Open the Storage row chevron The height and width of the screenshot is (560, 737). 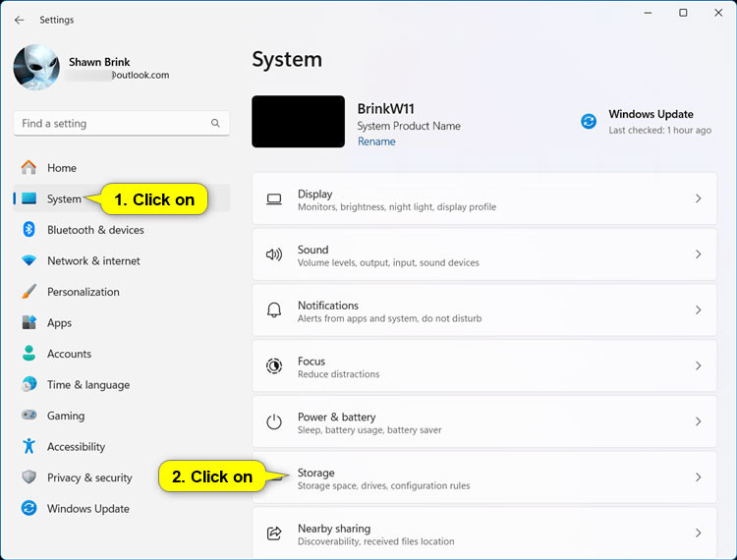coord(698,477)
